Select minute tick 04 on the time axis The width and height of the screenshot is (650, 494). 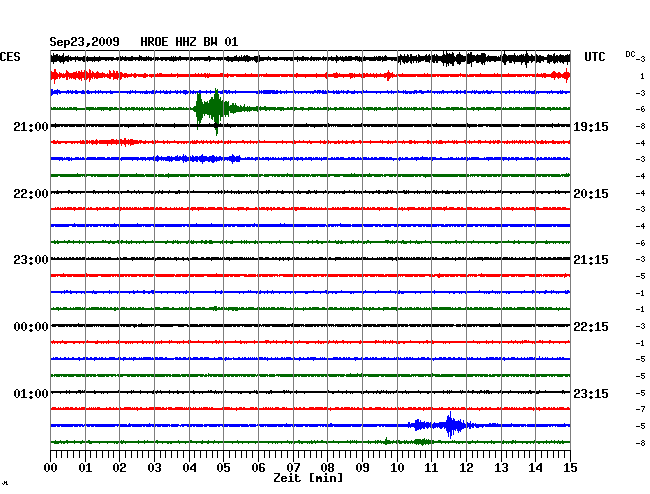189,467
